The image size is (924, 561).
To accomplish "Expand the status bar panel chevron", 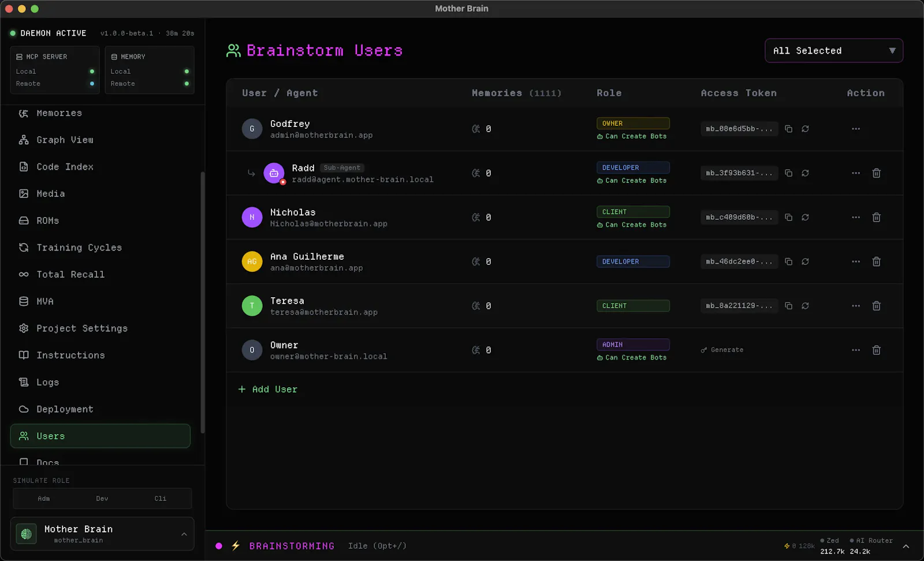I will point(906,546).
